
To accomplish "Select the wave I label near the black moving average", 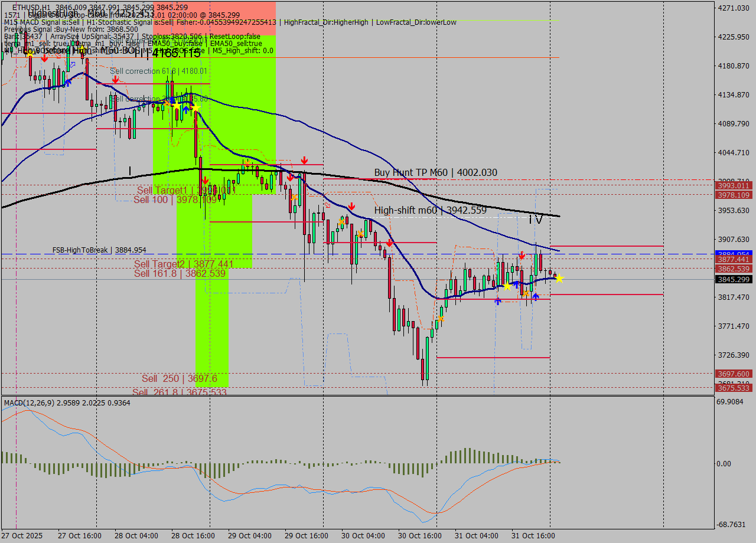I will [x=130, y=171].
